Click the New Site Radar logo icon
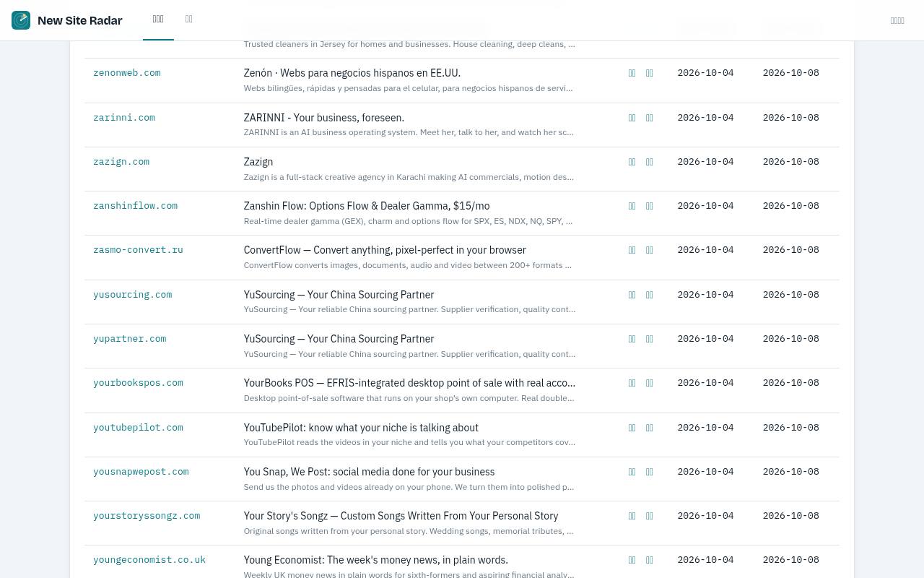Screen dimensions: 924x578 pos(21,20)
